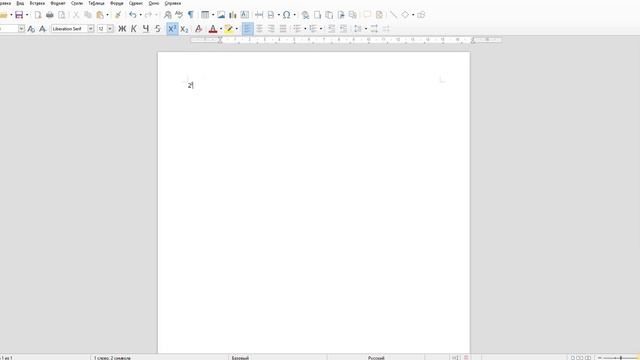This screenshot has width=640, height=360.
Task: Click the Decrease Indent icon
Action: click(343, 29)
